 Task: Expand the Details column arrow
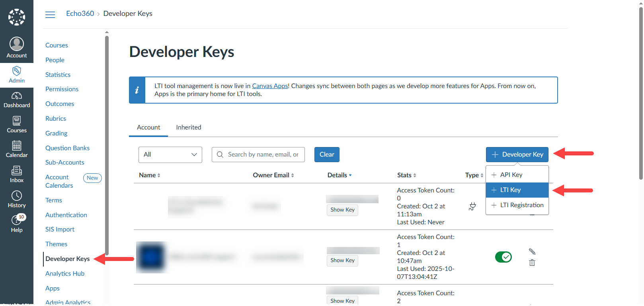(x=350, y=175)
